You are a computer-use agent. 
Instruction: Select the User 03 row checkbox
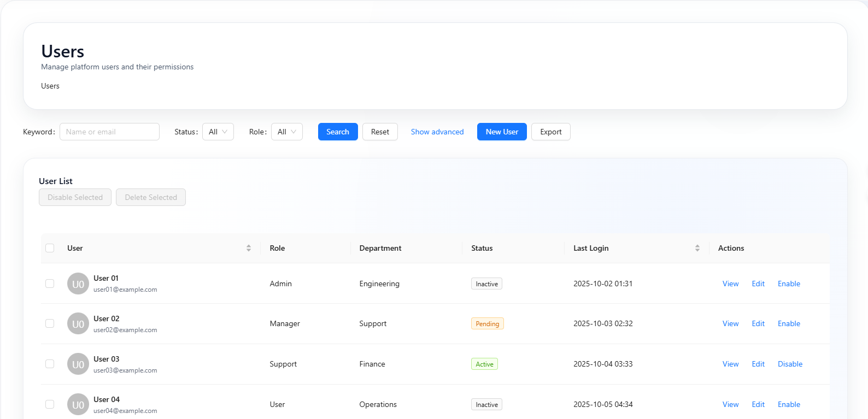50,364
